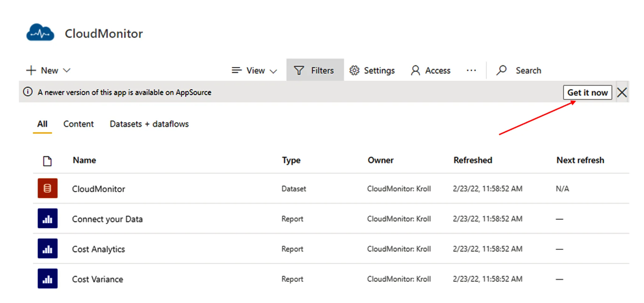The image size is (644, 303).
Task: Click owner CloudMonitor: Kroll in CloudMonitor row
Action: [x=399, y=189]
